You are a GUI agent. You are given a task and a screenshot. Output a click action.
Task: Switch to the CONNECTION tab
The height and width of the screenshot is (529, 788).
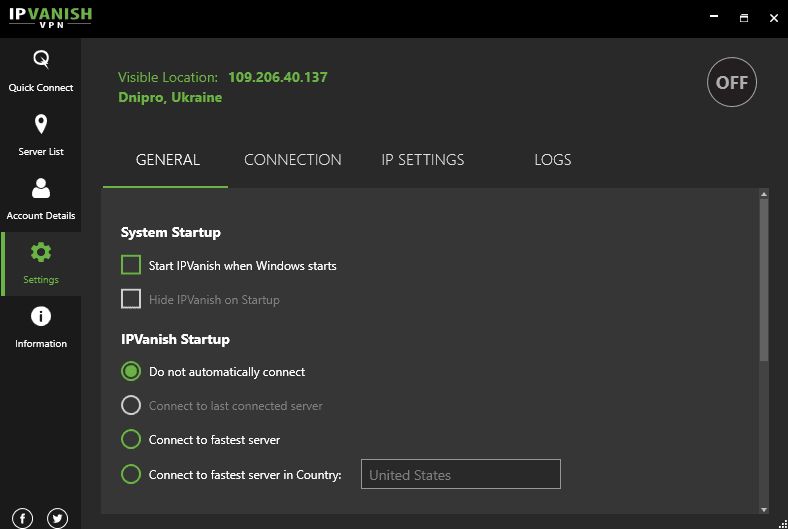292,160
